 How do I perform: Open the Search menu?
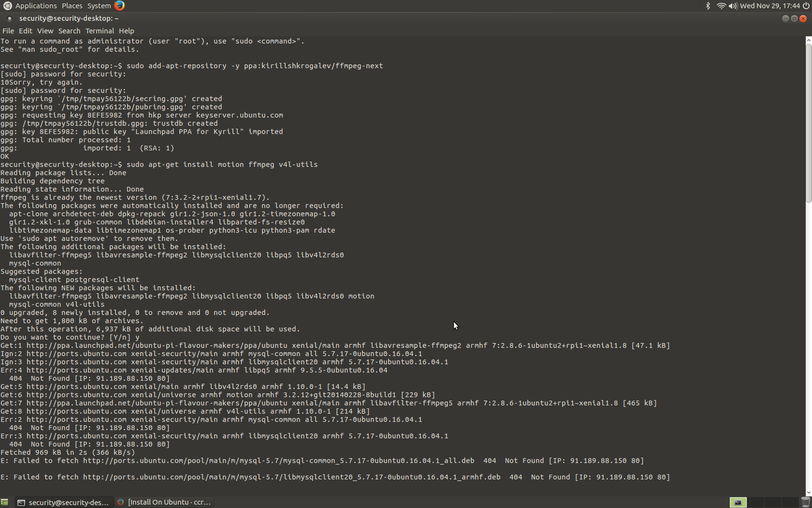[69, 30]
